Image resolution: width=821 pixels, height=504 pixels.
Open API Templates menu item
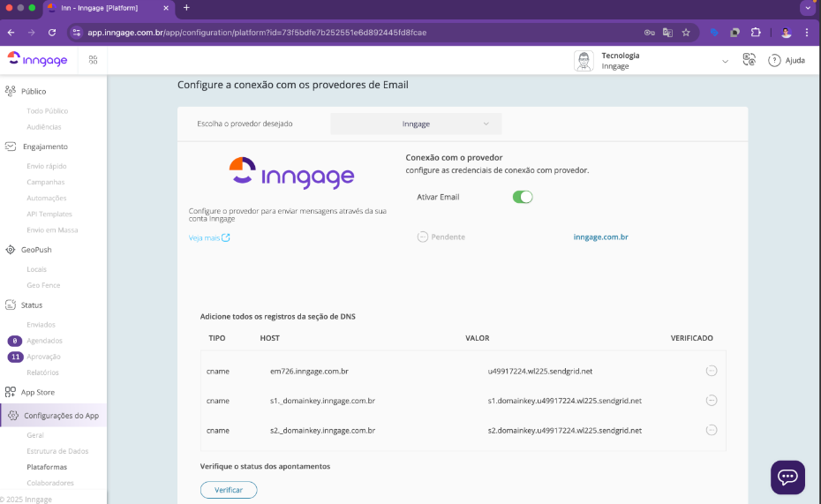(x=49, y=214)
